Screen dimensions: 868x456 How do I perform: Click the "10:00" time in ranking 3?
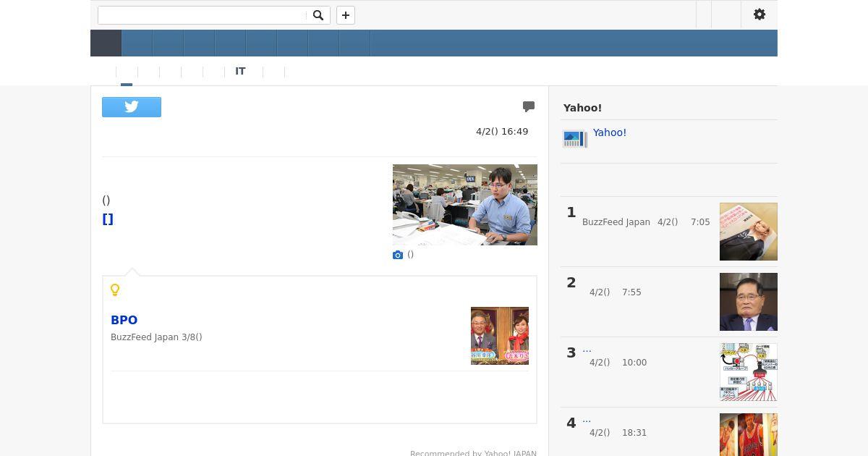634,363
